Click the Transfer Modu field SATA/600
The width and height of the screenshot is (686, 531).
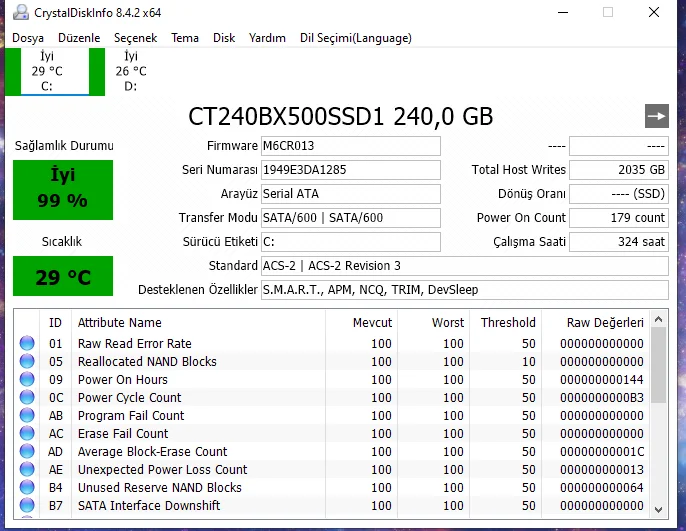tap(351, 218)
